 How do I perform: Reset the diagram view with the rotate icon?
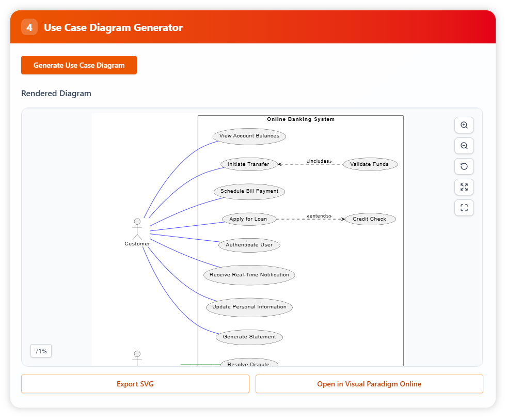pyautogui.click(x=464, y=166)
